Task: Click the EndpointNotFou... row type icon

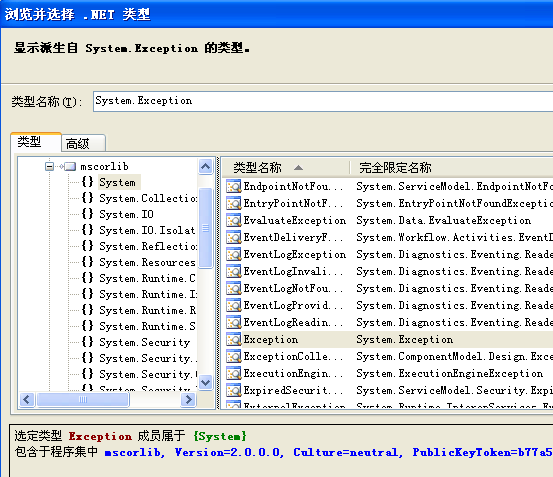Action: (233, 186)
